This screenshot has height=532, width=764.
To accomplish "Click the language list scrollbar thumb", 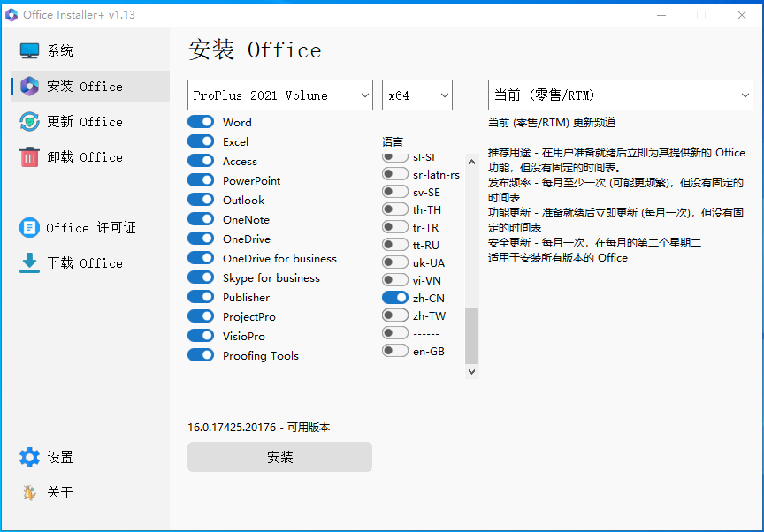I will 471,336.
